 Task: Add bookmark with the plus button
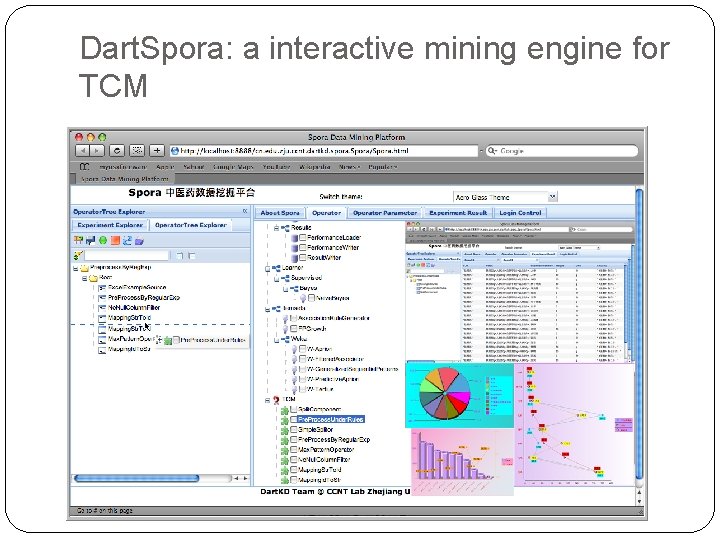[157, 150]
